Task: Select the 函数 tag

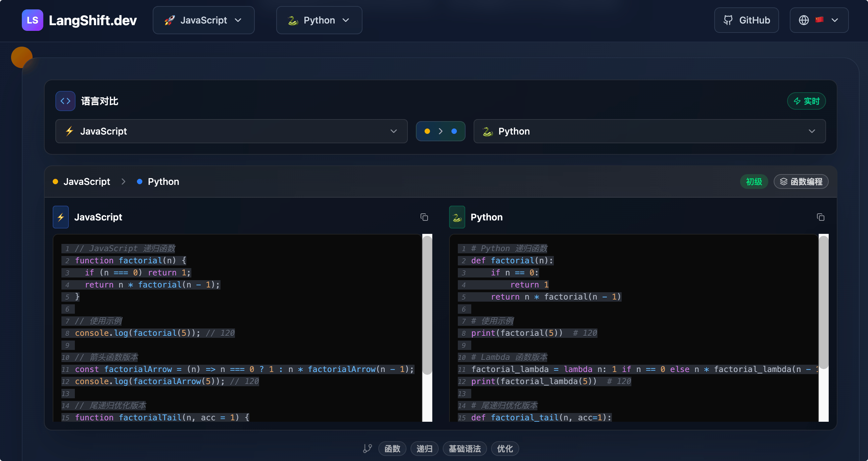Action: [x=392, y=449]
